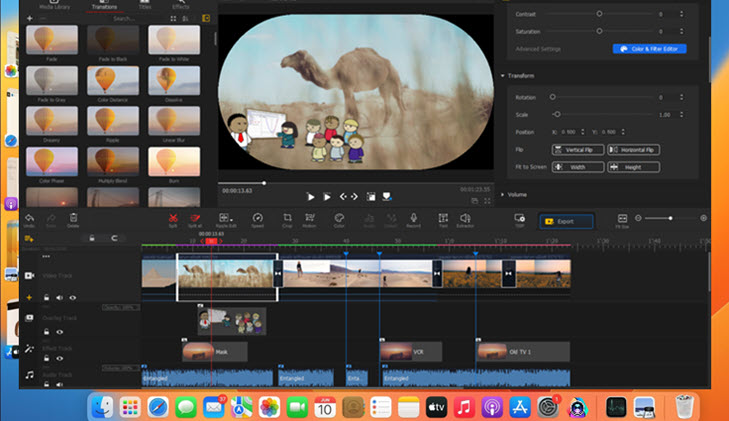Viewport: 729px width, 421px height.
Task: Open Music app in the Dock
Action: (x=463, y=407)
